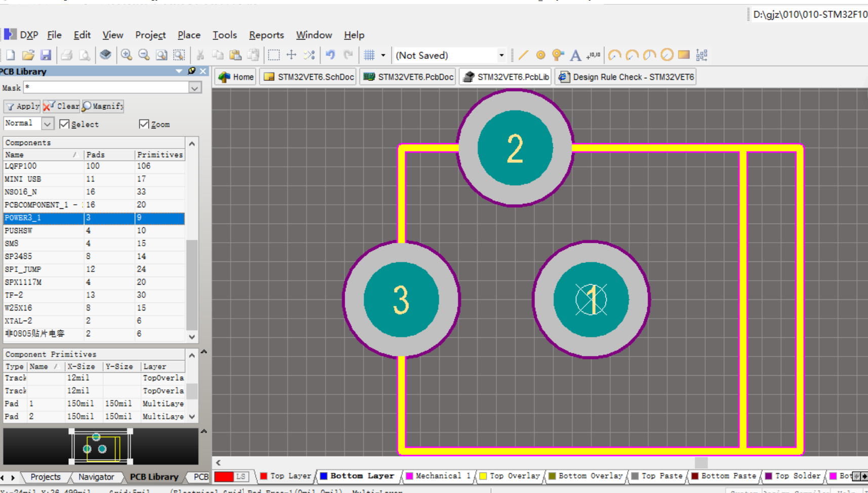
Task: Click the Fit Document zoom icon
Action: (x=161, y=55)
